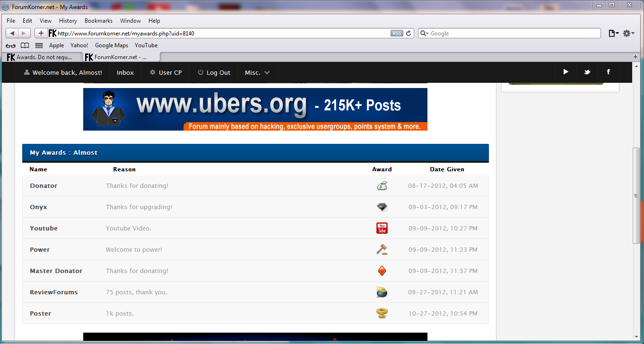Click the ReviewForums pot award icon
The width and height of the screenshot is (644, 344).
382,292
